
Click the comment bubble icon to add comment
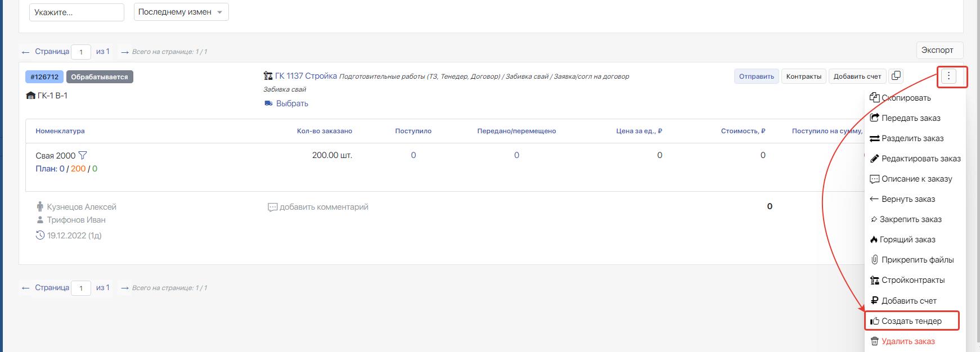point(272,207)
